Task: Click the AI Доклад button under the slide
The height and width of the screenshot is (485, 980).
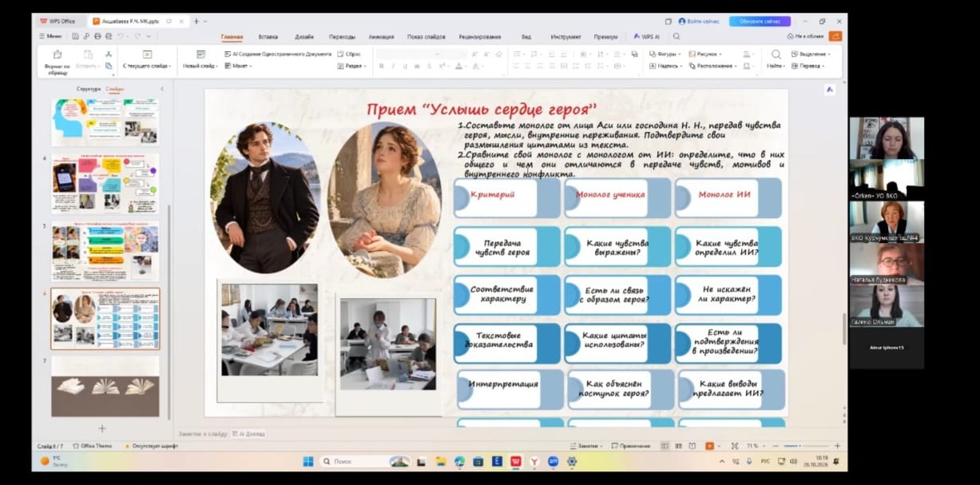Action: coord(248,433)
